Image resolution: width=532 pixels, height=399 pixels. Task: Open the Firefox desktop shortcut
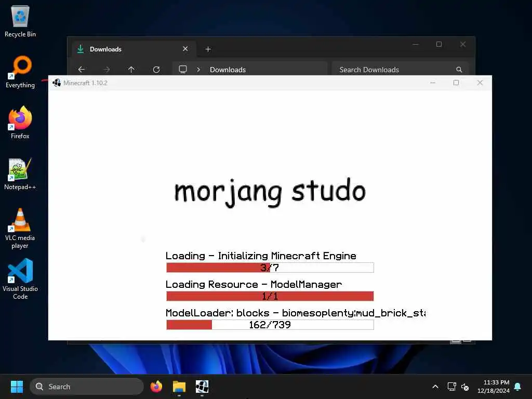click(x=20, y=123)
